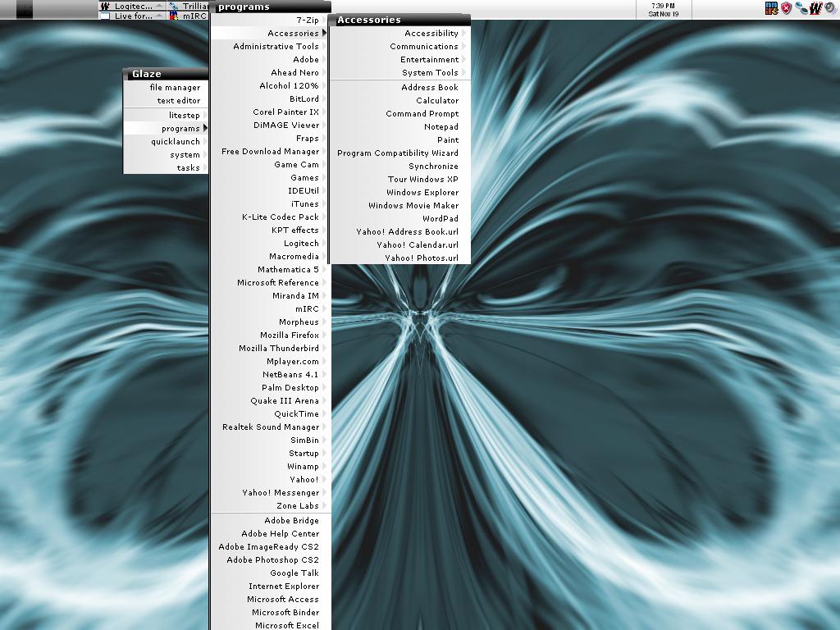Launch Paint from Accessories
The height and width of the screenshot is (630, 840).
coord(400,139)
